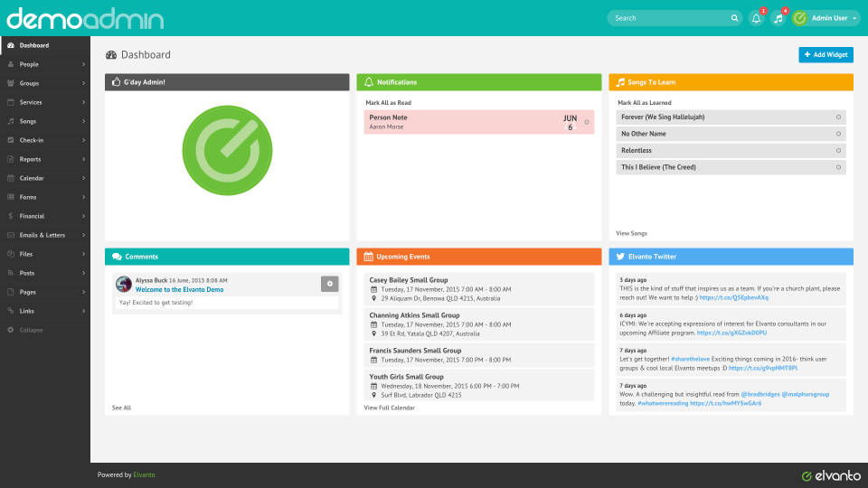Open View Full Calendar link

click(389, 408)
